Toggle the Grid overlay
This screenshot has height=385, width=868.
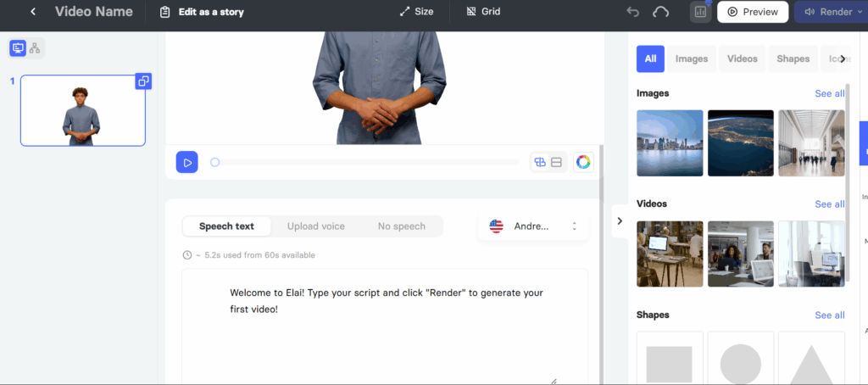484,11
